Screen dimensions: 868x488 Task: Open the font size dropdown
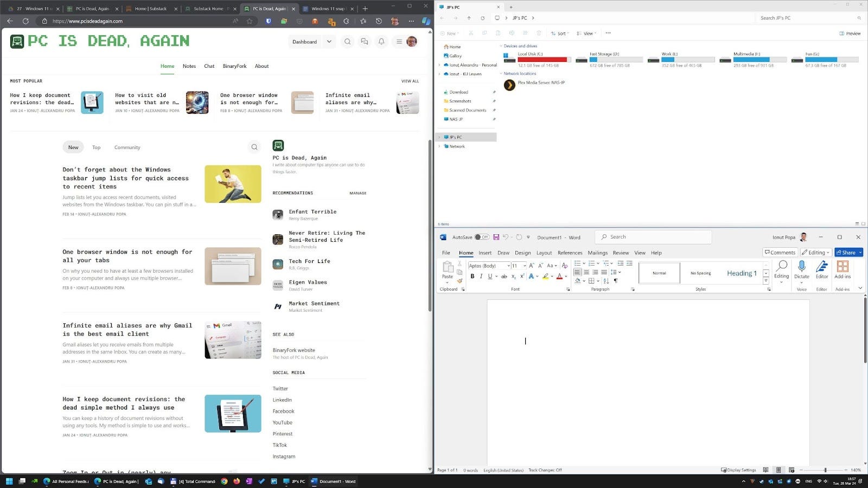point(525,266)
